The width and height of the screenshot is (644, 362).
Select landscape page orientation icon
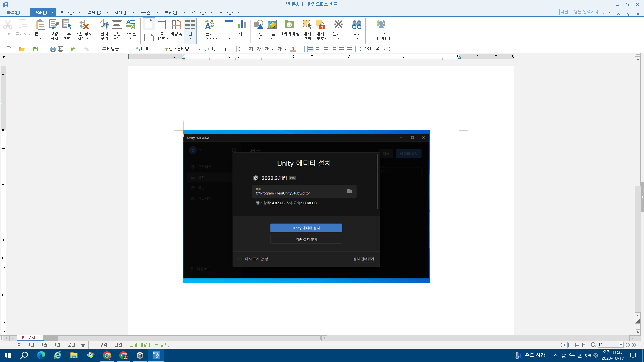point(149,37)
